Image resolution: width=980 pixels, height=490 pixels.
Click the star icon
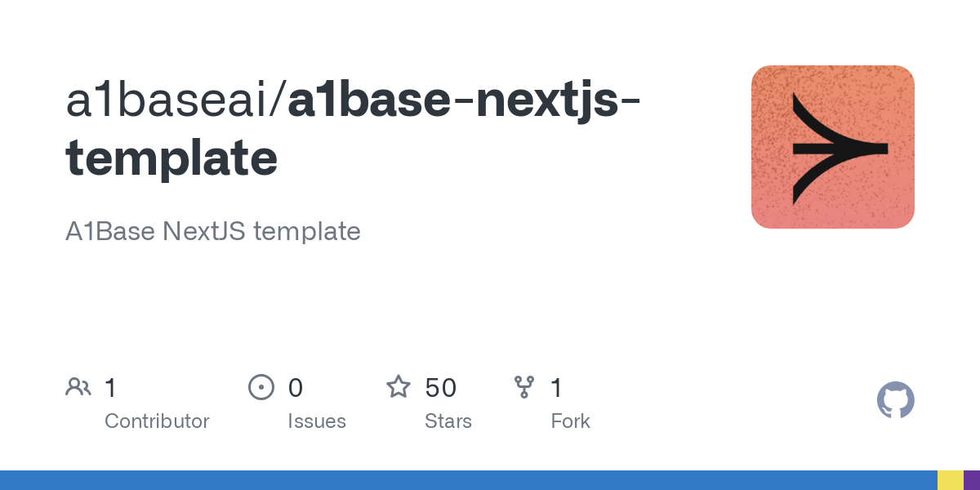click(399, 387)
